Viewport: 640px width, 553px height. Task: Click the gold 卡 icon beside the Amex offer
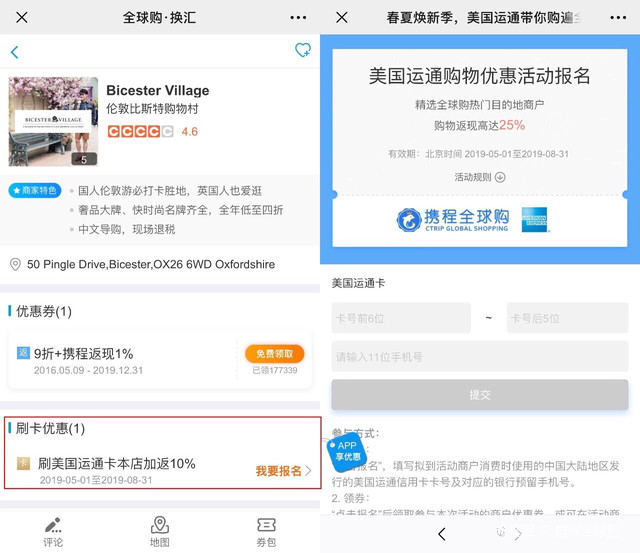click(23, 463)
